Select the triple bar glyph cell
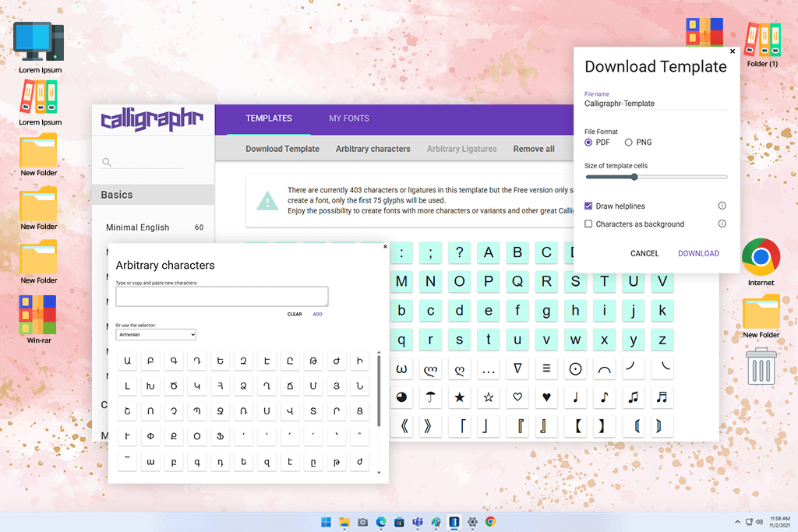Screen dimensions: 798x532 click(546, 368)
